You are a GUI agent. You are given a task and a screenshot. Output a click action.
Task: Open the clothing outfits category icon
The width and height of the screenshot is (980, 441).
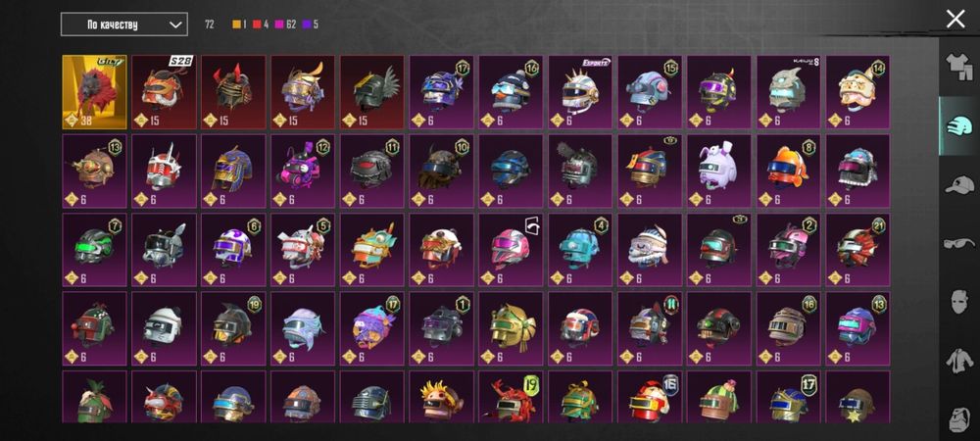tap(958, 67)
